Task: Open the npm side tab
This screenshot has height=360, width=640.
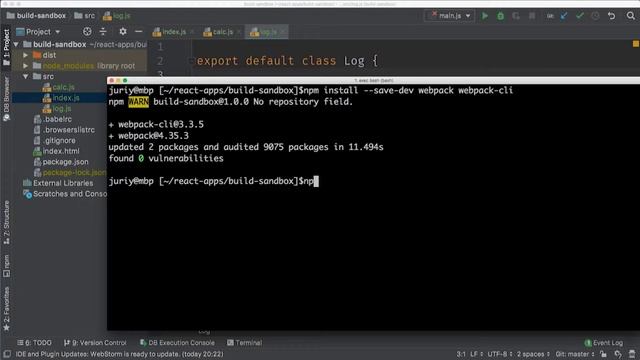Action: pyautogui.click(x=6, y=266)
